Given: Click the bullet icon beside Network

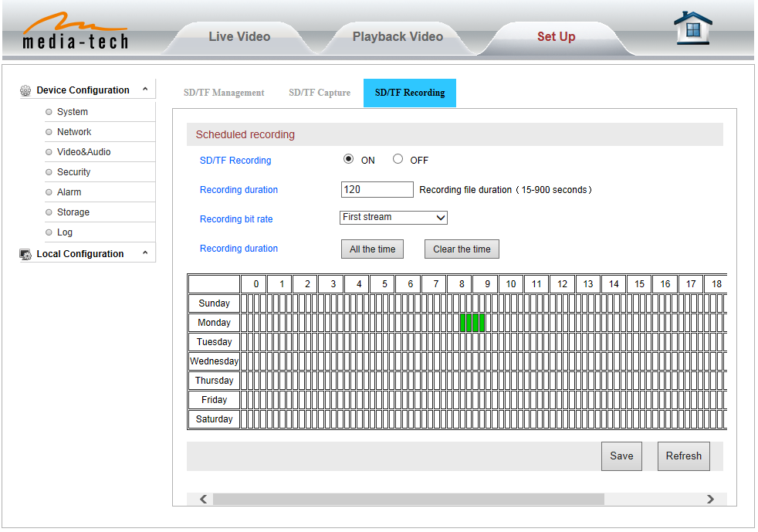Looking at the screenshot, I should pos(49,132).
